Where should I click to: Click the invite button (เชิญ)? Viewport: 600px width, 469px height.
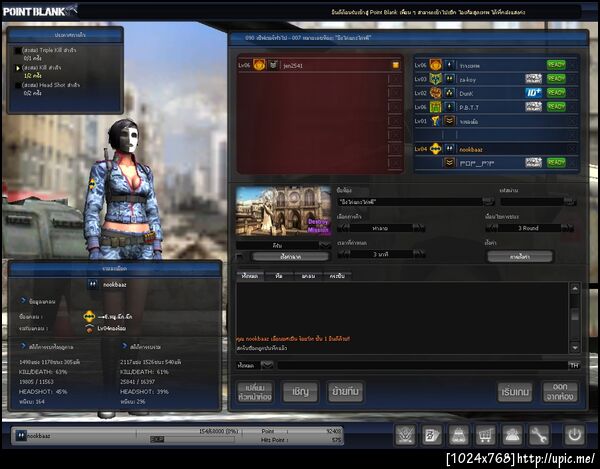[x=300, y=392]
